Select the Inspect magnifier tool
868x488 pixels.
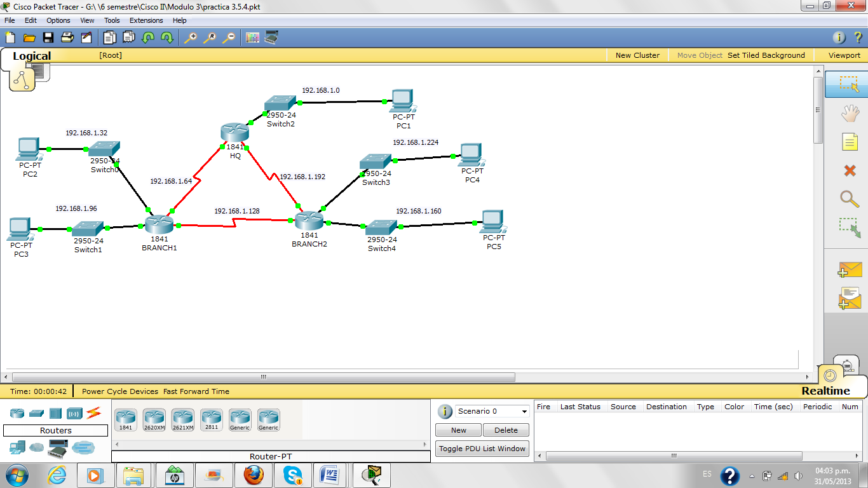tap(850, 199)
